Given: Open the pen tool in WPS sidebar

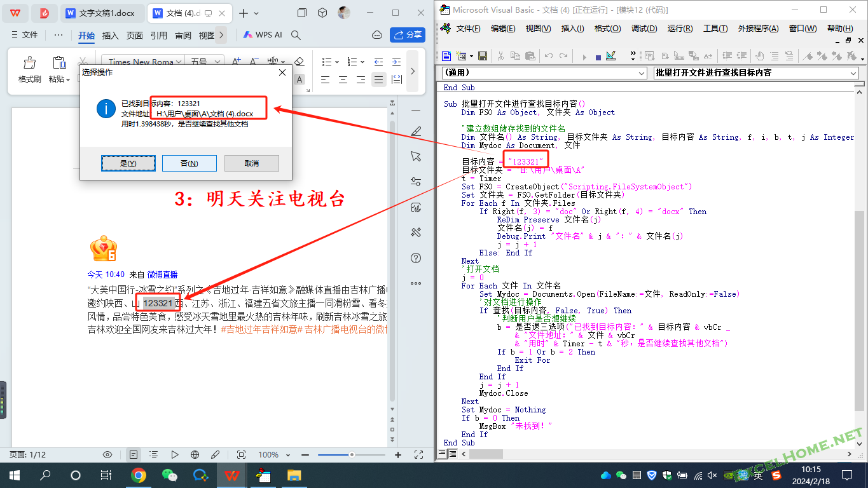Looking at the screenshot, I should [416, 132].
